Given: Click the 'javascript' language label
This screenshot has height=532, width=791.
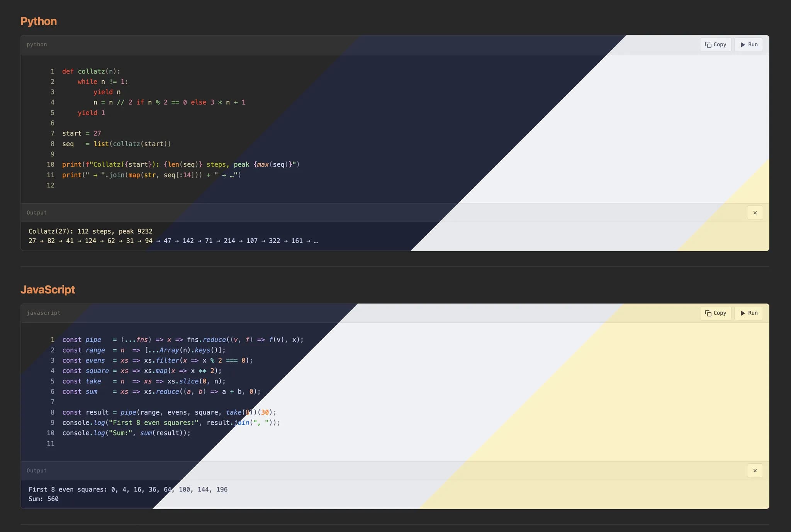Looking at the screenshot, I should (43, 313).
